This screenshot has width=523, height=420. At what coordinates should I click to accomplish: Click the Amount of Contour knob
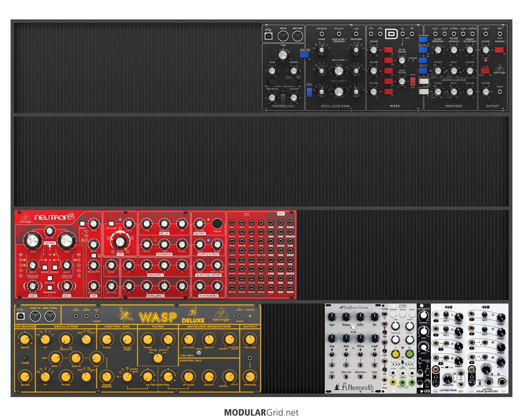470,50
